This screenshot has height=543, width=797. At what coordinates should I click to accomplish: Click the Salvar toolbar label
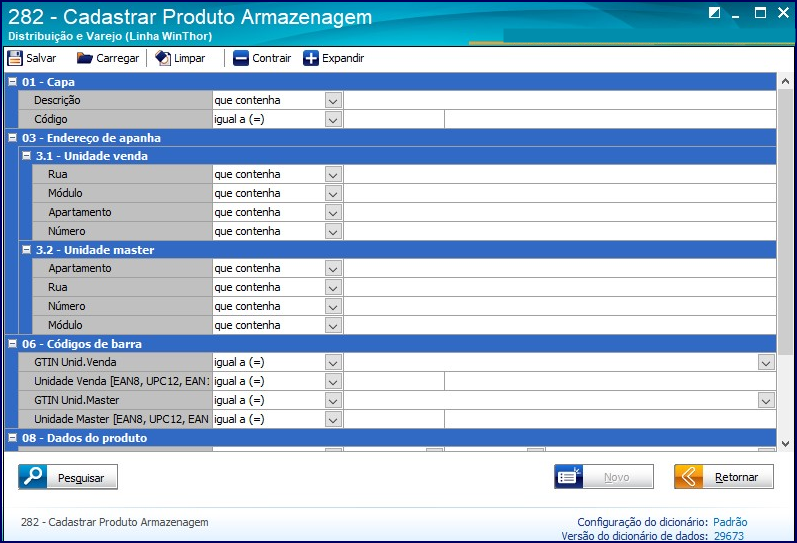pos(41,58)
